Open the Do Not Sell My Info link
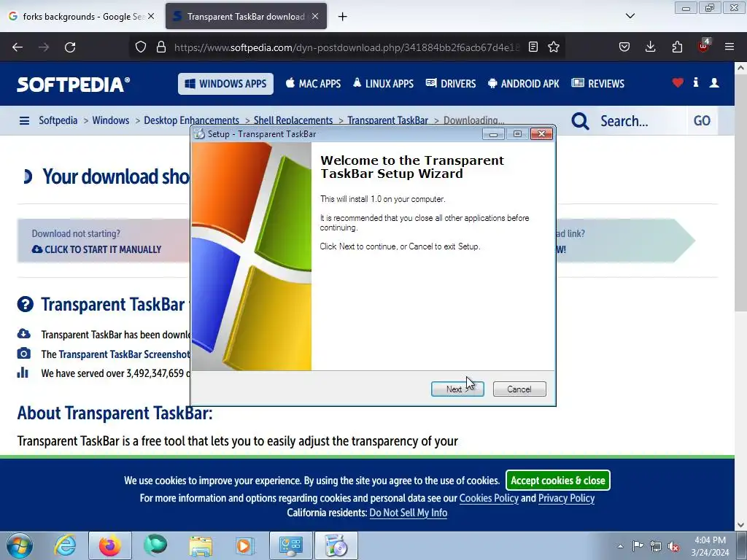Image resolution: width=747 pixels, height=560 pixels. coord(409,513)
